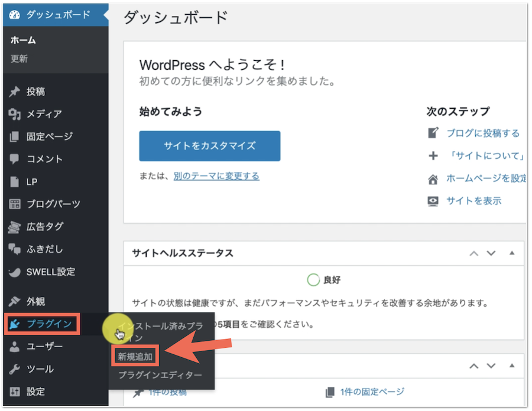Viewport: 532px width, 411px height.
Task: Move サイトヘルスステータス panel up with the chevron
Action: (473, 253)
